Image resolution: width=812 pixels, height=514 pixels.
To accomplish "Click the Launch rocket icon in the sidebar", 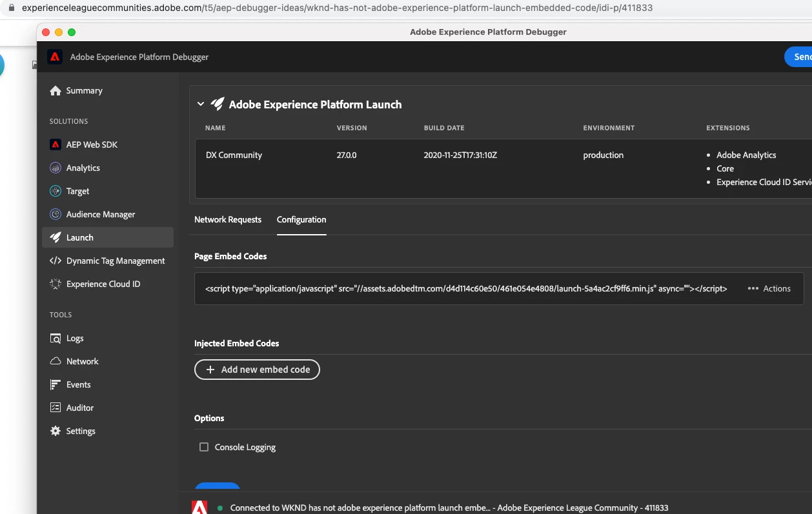I will click(56, 238).
